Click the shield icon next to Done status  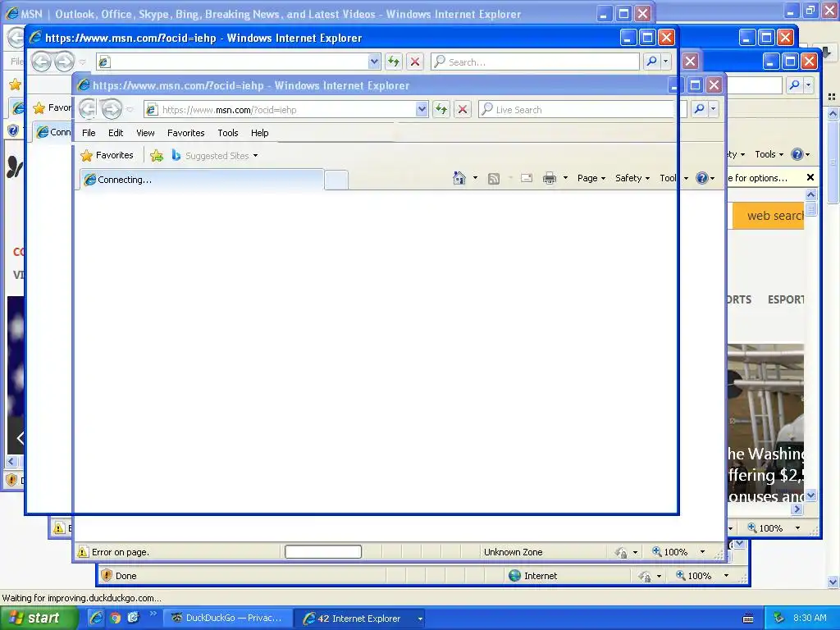click(x=107, y=575)
